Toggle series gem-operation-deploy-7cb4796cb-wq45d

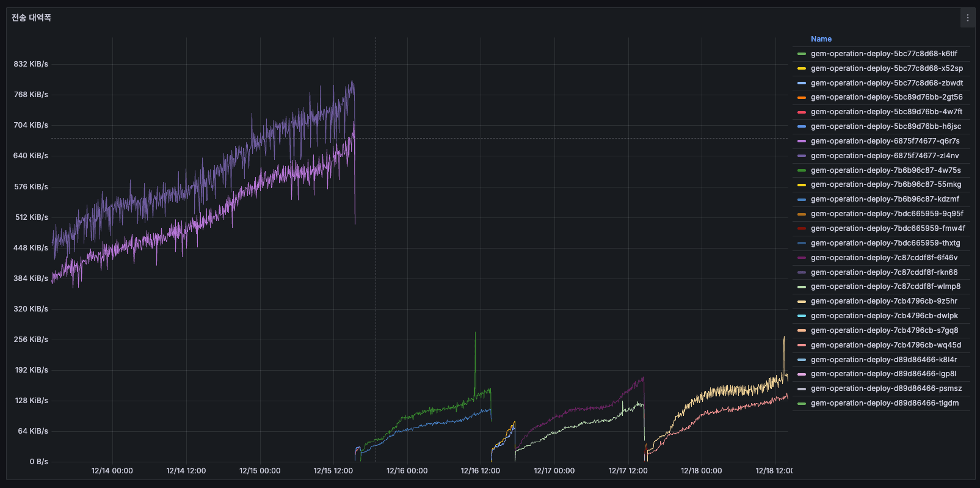[x=885, y=345]
